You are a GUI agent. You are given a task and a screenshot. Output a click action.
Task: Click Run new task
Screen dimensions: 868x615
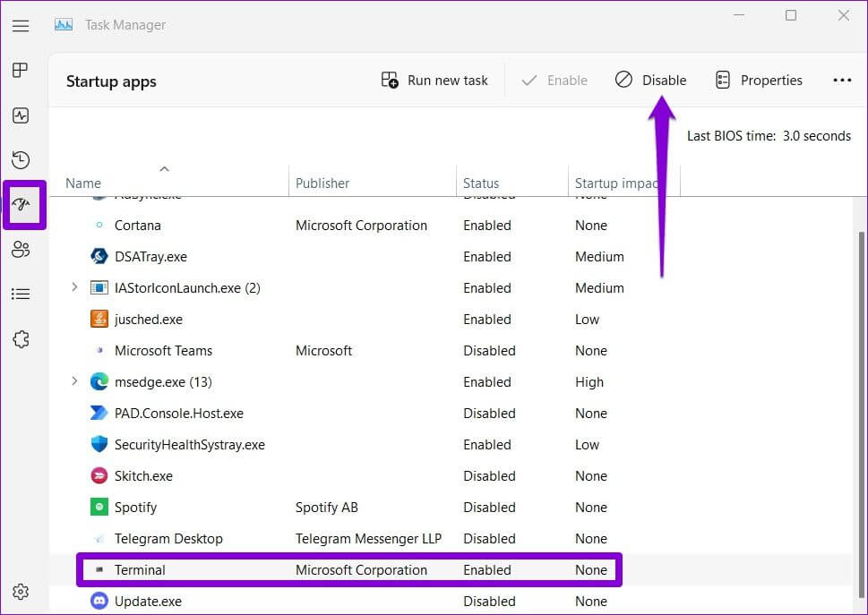pos(434,81)
